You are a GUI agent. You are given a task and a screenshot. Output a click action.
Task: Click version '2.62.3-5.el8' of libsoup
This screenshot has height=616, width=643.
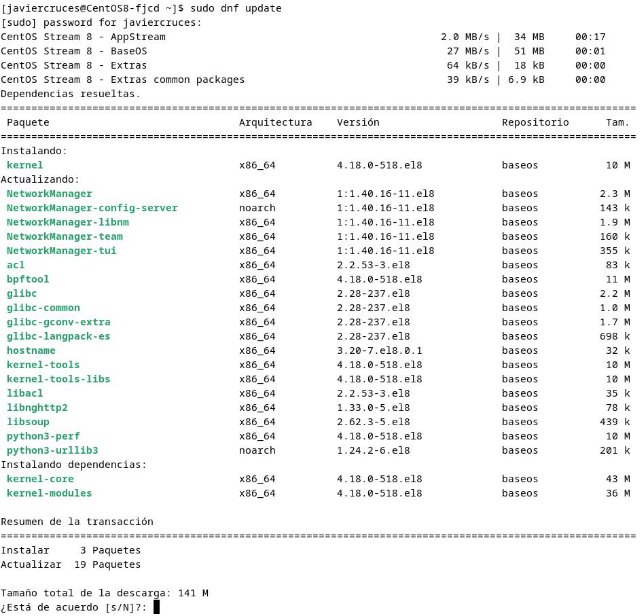373,422
